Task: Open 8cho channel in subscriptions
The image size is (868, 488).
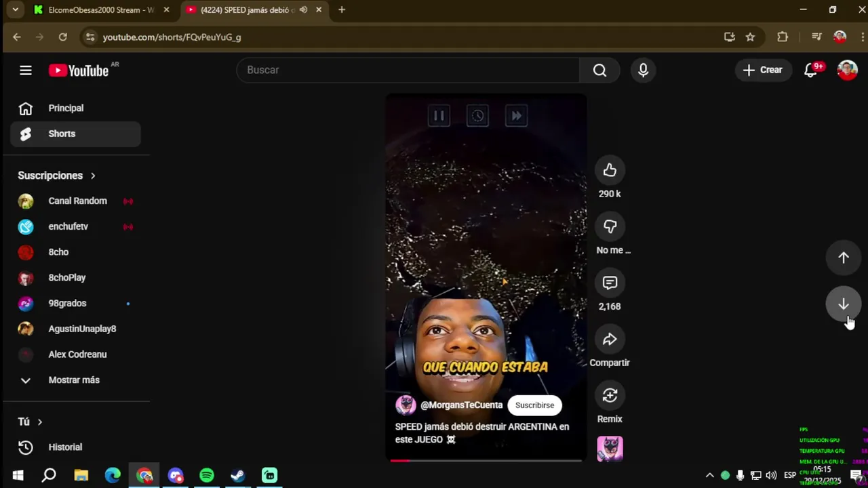Action: pos(75,252)
